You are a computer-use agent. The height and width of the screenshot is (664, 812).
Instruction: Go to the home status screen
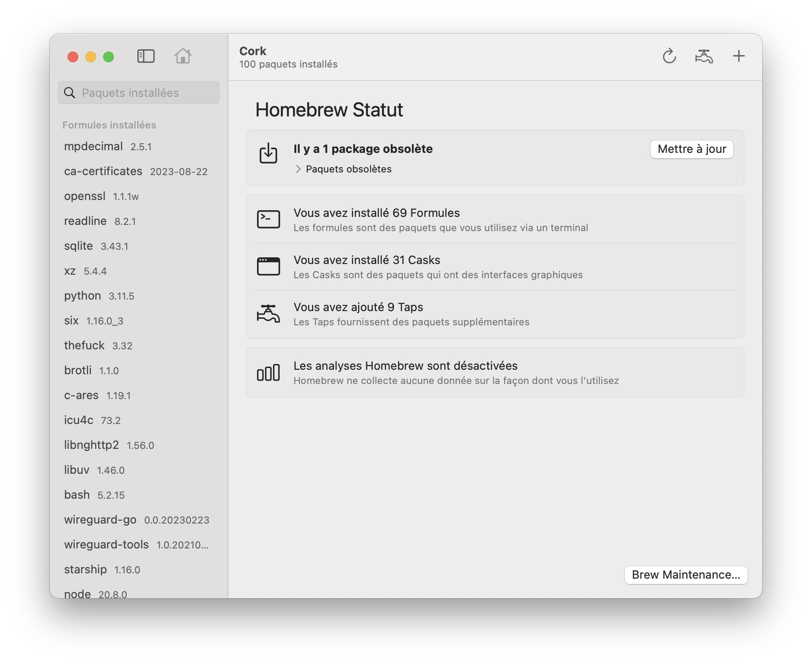coord(183,56)
